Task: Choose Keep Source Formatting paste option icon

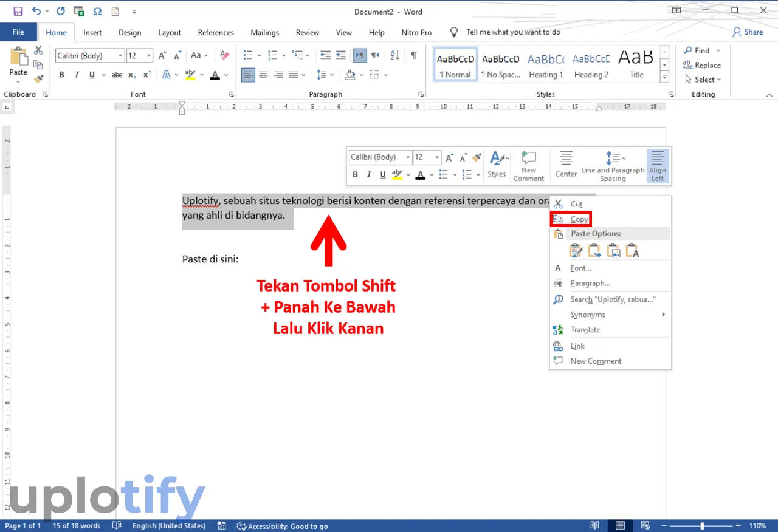Action: pos(576,250)
